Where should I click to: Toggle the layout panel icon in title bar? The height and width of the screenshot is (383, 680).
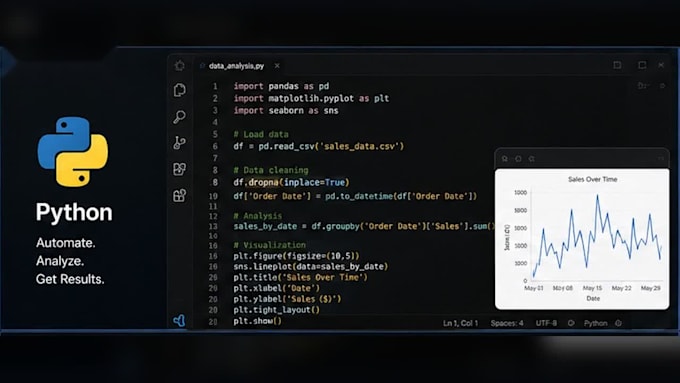[x=617, y=65]
